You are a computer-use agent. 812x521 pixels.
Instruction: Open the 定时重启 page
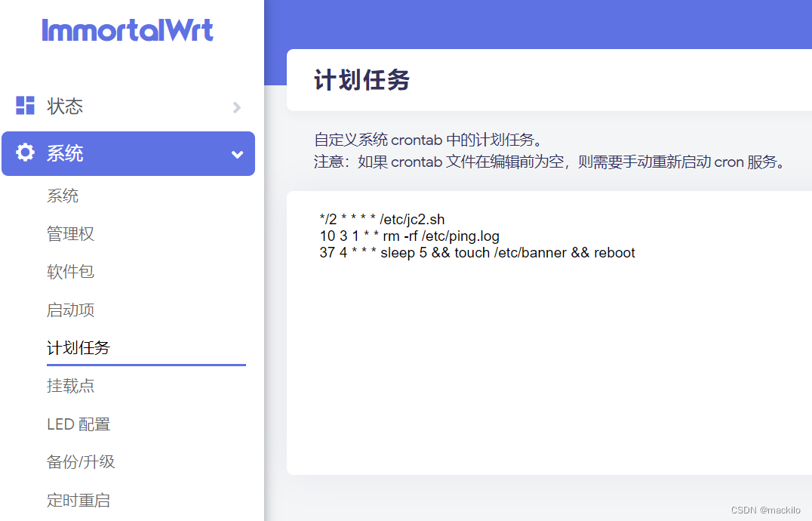[78, 500]
